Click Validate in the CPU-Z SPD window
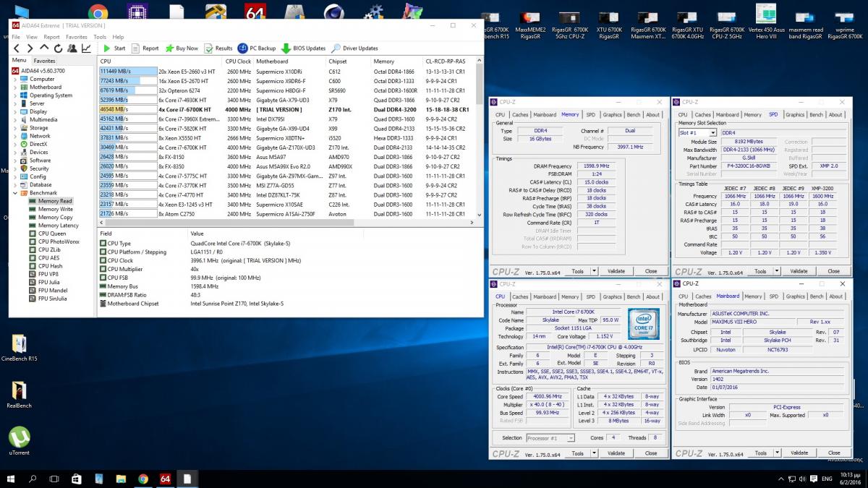Screen dimensions: 868x488 [x=799, y=271]
